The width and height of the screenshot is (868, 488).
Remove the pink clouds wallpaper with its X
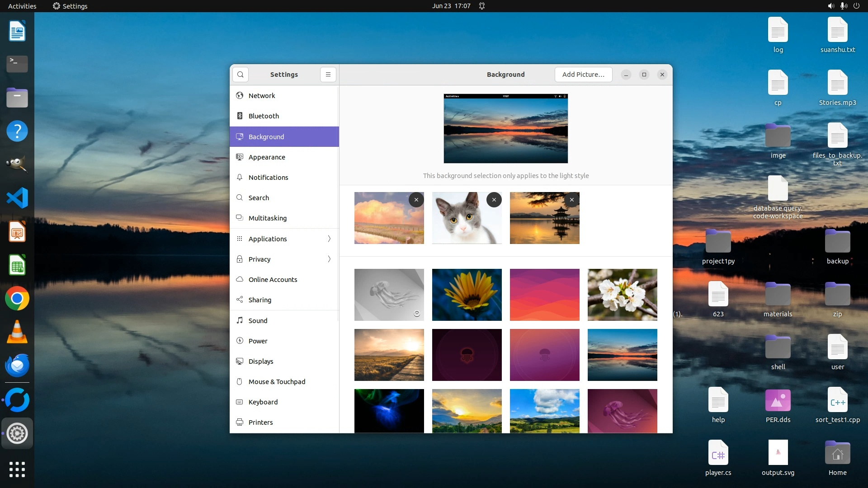tap(416, 200)
